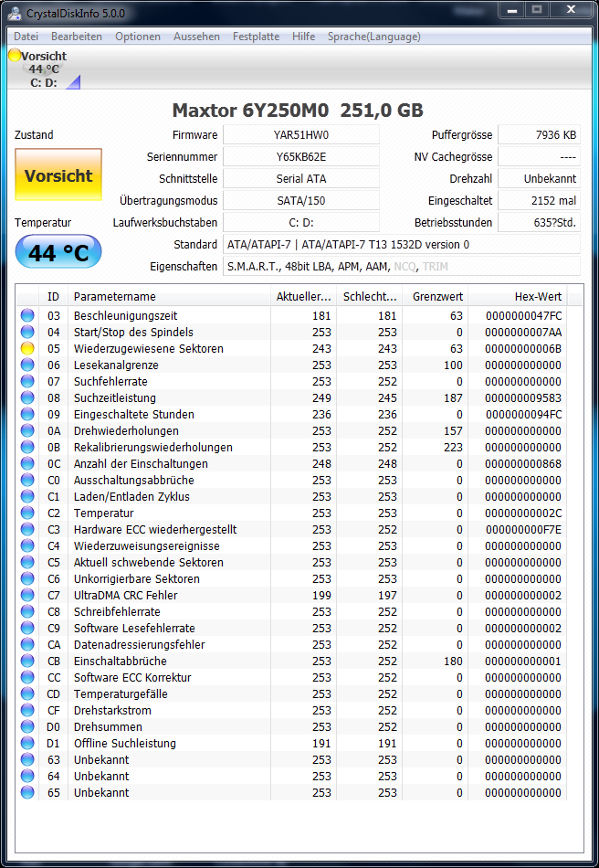Open the Sprache(Language) menu
This screenshot has height=868, width=599.
(x=373, y=37)
